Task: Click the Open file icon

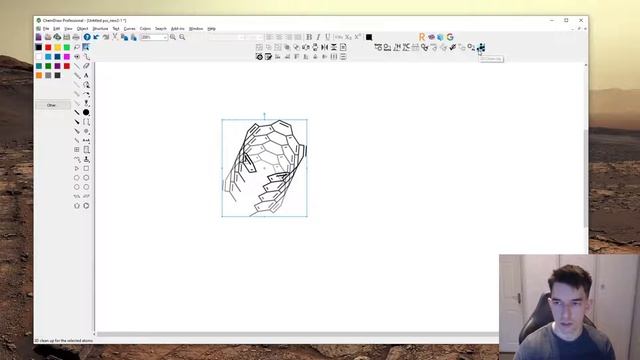Action: coord(48,37)
